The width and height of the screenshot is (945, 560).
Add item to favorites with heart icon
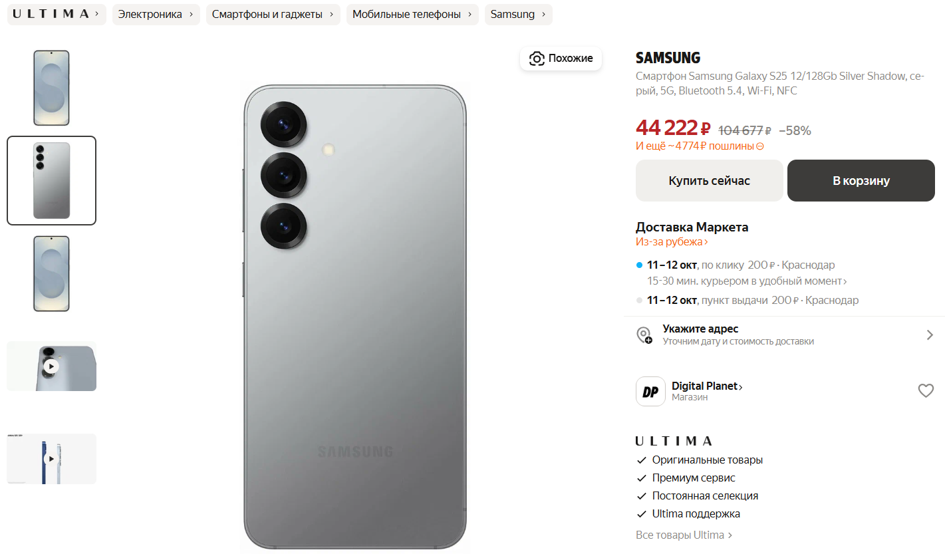(x=926, y=390)
